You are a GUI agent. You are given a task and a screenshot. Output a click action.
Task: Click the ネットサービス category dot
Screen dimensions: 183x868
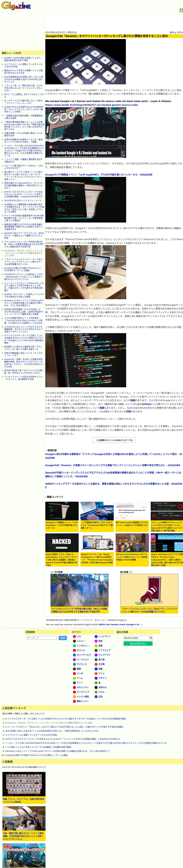(x=74, y=655)
